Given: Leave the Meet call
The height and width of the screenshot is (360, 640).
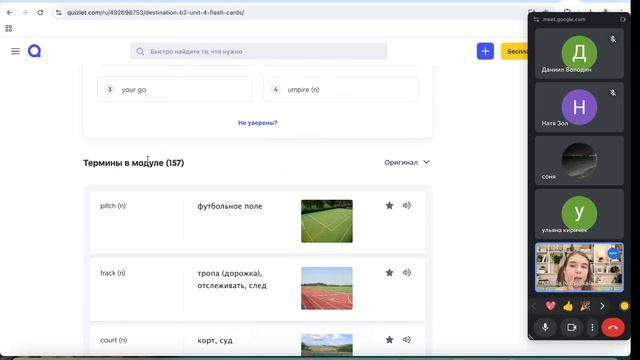Looking at the screenshot, I should point(613,327).
